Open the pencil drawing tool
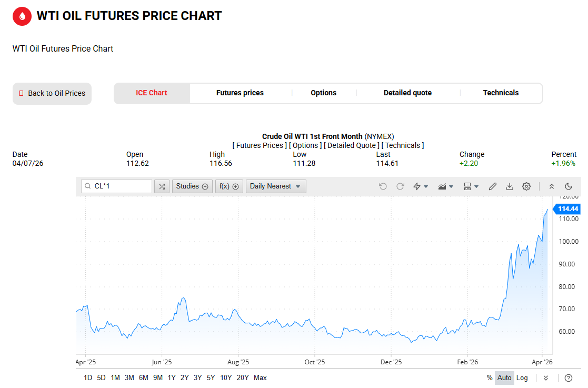The height and width of the screenshot is (388, 588). [x=493, y=186]
